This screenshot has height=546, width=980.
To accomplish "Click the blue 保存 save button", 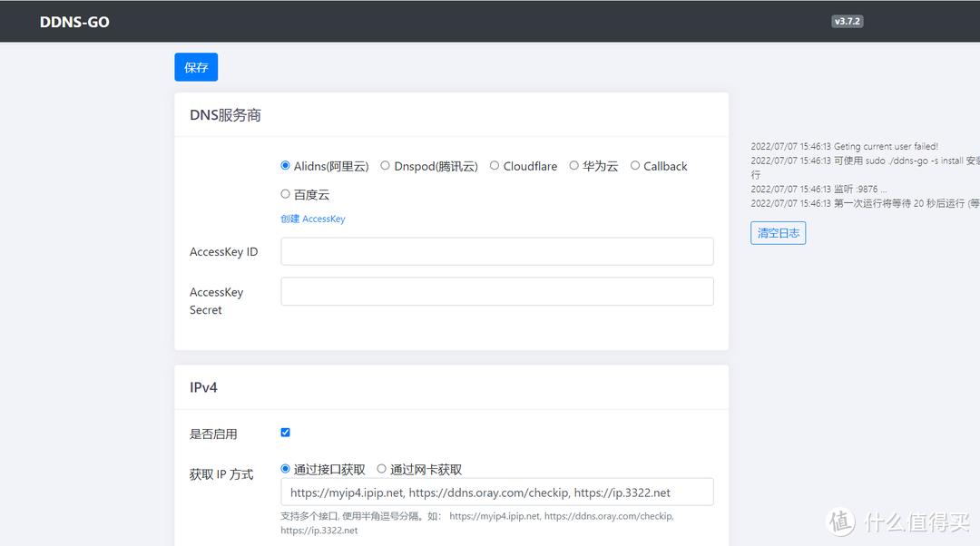I will pos(196,67).
